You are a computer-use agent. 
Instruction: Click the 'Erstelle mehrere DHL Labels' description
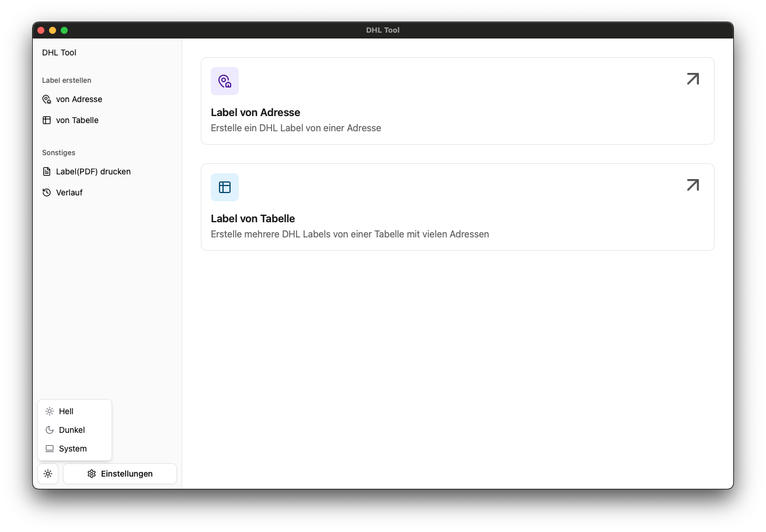coord(350,234)
